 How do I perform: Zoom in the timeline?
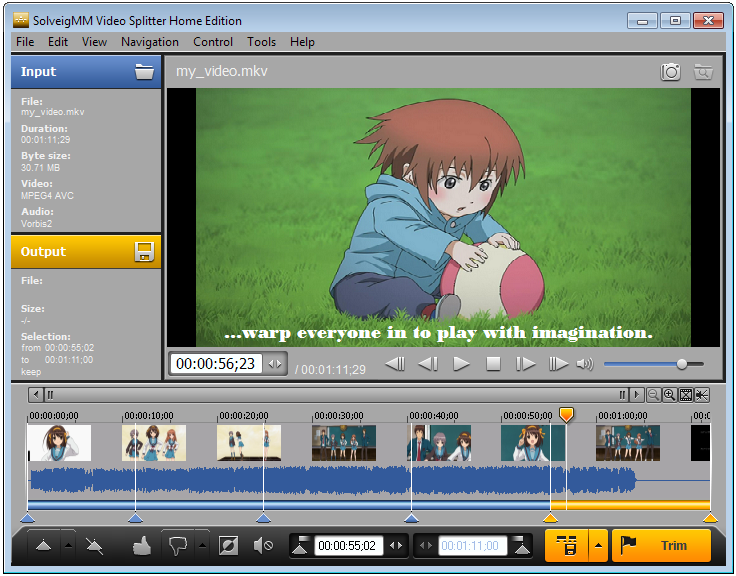click(x=669, y=395)
